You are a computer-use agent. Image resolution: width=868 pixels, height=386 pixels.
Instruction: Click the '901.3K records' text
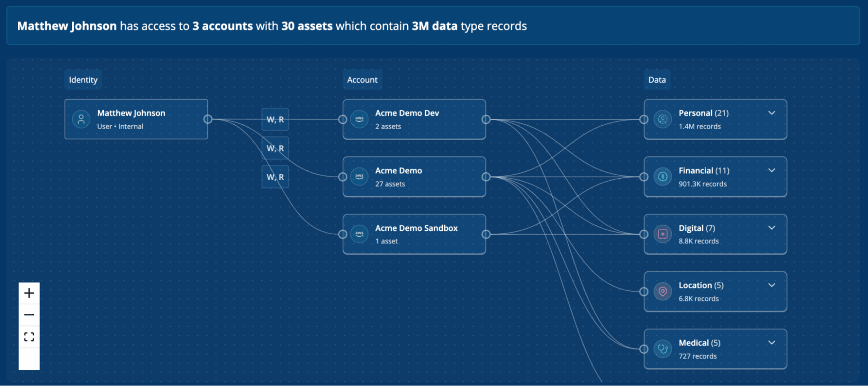703,184
